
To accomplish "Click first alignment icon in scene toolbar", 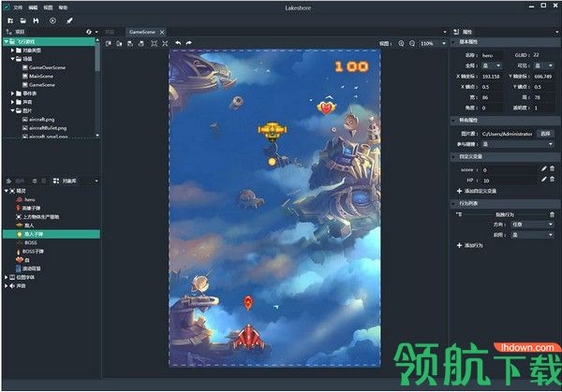I will (109, 43).
